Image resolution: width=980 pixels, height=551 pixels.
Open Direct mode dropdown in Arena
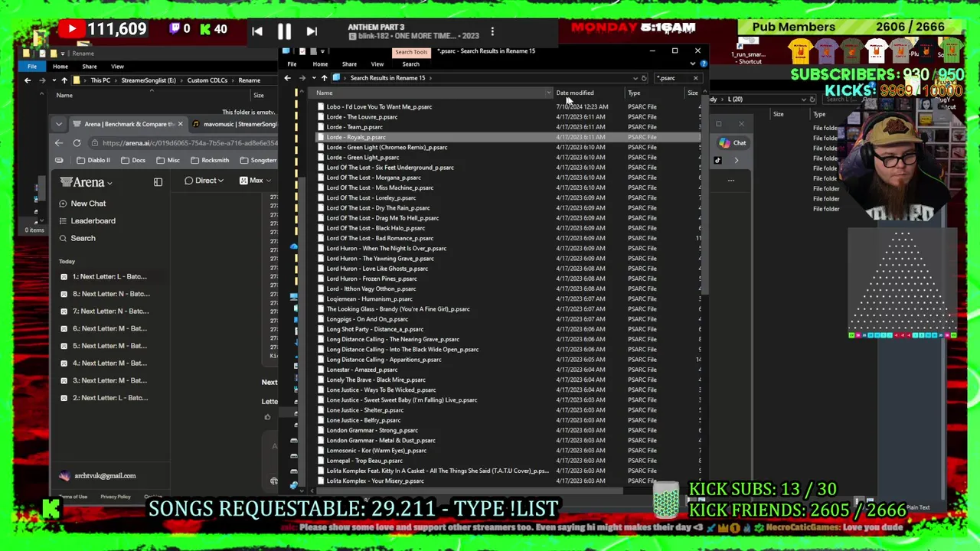tap(204, 181)
